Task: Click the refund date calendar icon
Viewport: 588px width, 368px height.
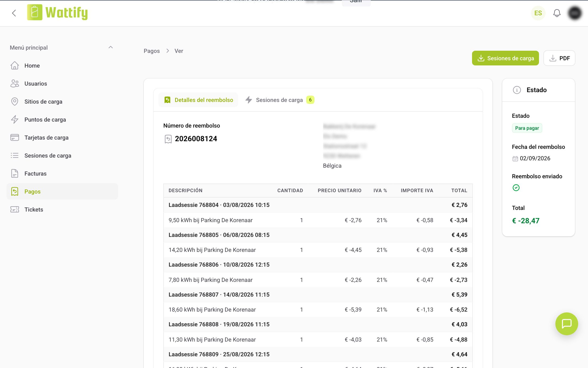Action: click(x=515, y=159)
